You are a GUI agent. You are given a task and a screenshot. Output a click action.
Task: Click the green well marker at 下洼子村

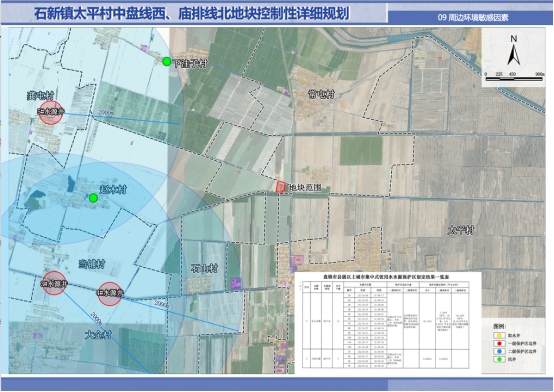click(166, 62)
